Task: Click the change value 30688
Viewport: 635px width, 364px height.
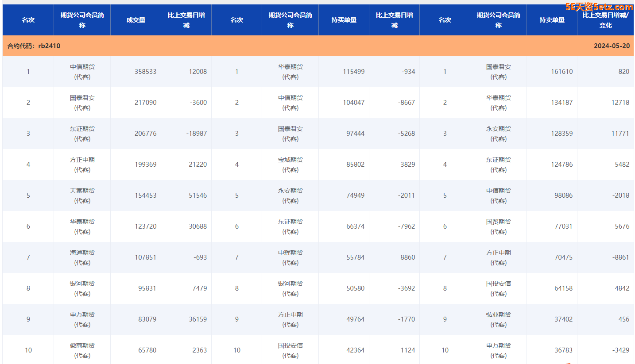Action: tap(198, 226)
